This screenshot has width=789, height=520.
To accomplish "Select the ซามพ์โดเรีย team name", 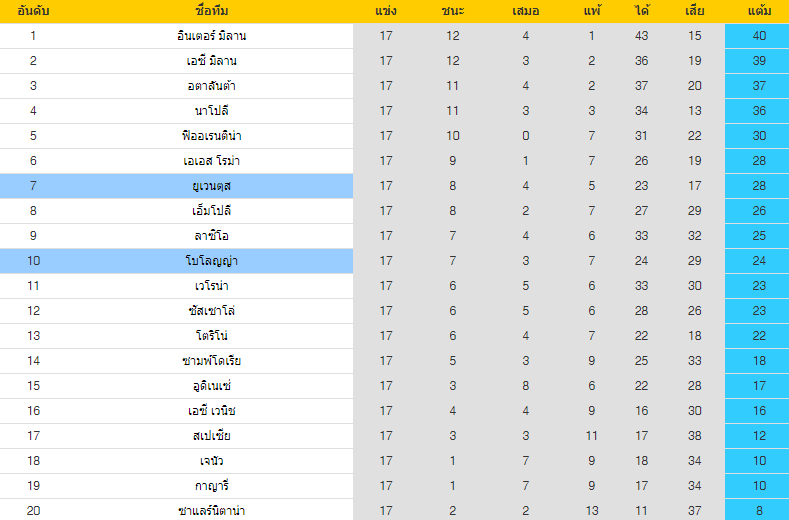I will (210, 361).
